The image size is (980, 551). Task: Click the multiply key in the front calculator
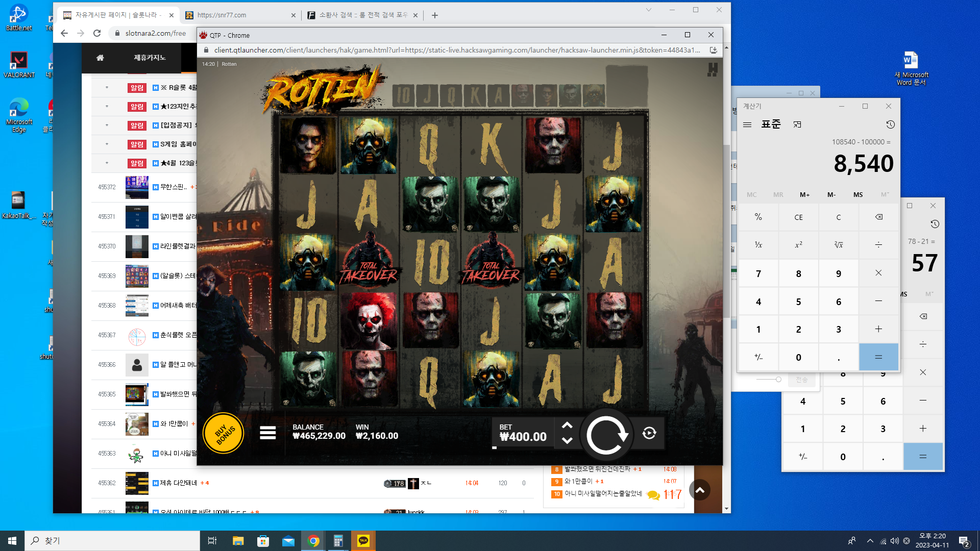[878, 273]
